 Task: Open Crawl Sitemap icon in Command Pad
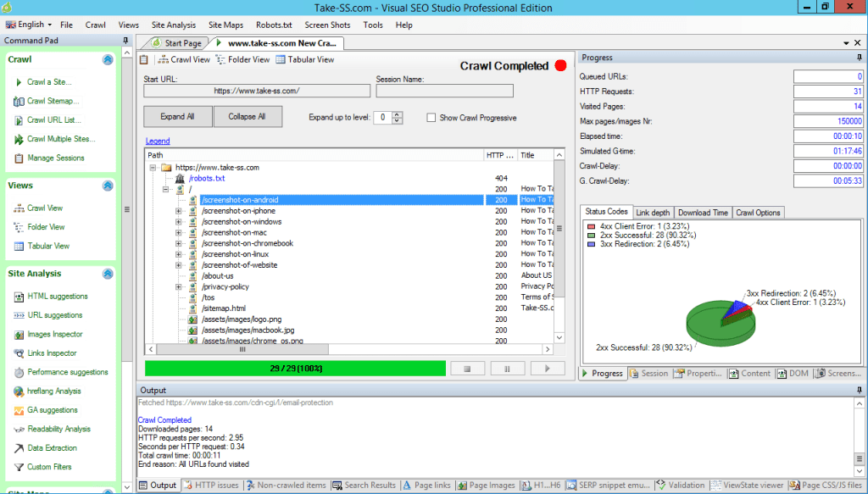pyautogui.click(x=19, y=101)
